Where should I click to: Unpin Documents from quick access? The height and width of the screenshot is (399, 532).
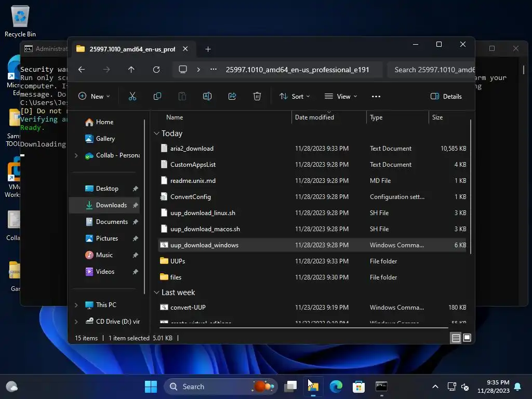coord(136,222)
